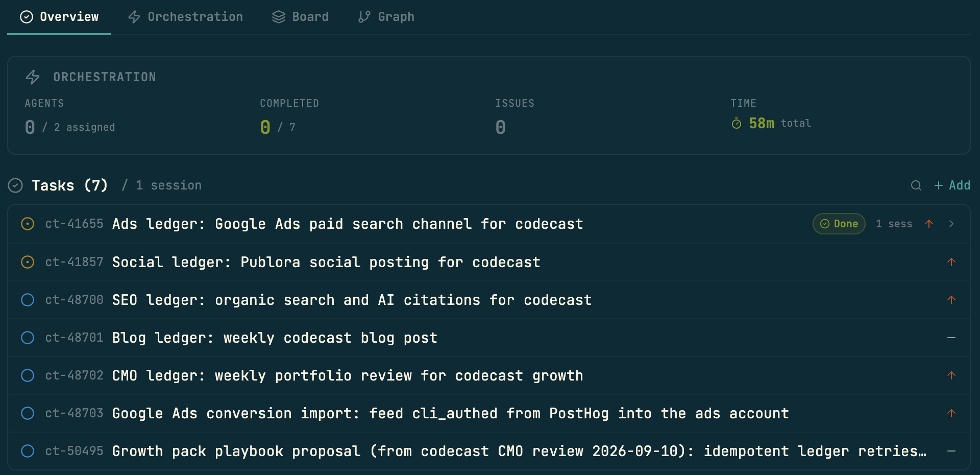The width and height of the screenshot is (980, 475).
Task: Toggle status circle of ct-48700 SEO ledger
Action: click(28, 300)
